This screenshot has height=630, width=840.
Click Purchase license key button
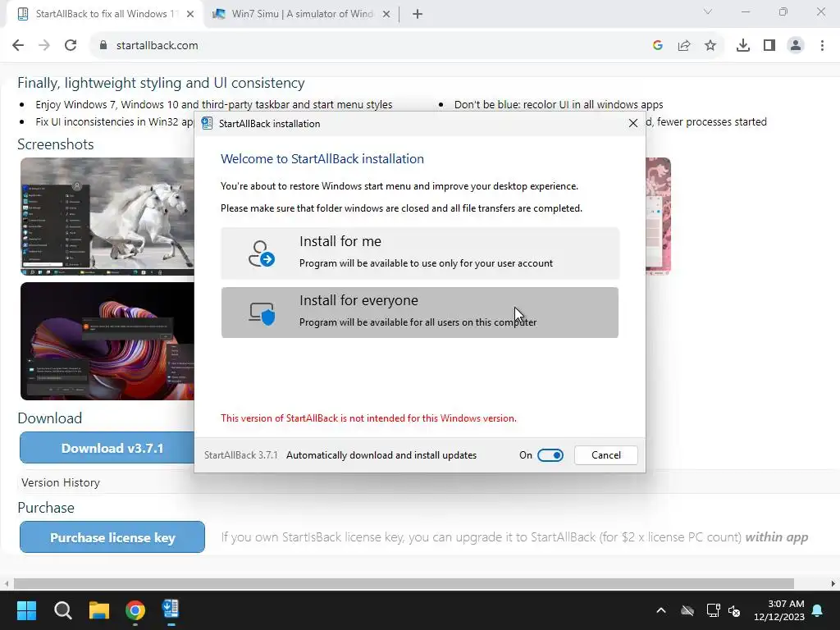click(x=112, y=536)
